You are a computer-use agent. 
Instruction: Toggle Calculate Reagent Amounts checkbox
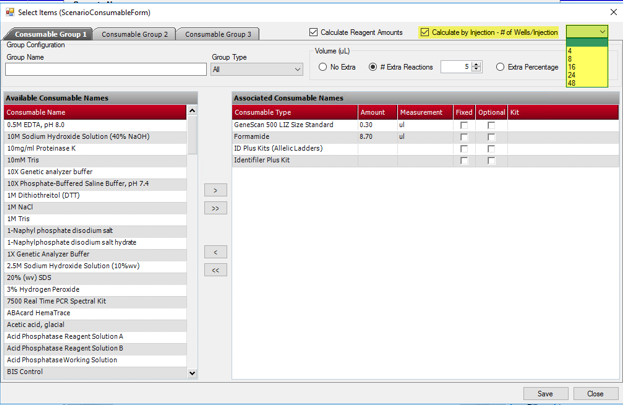[x=314, y=33]
